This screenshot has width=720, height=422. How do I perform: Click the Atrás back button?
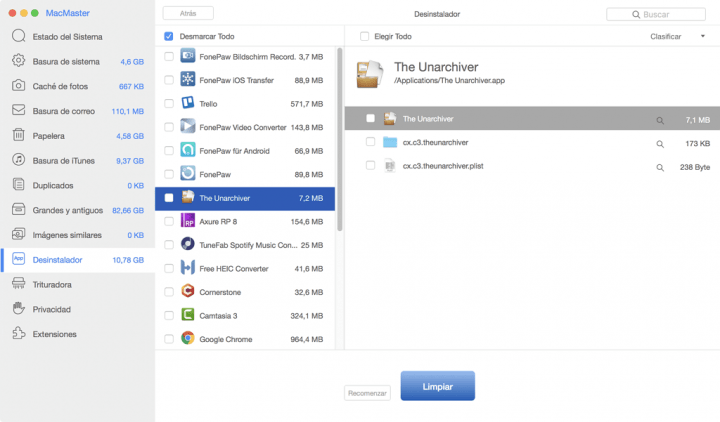188,13
